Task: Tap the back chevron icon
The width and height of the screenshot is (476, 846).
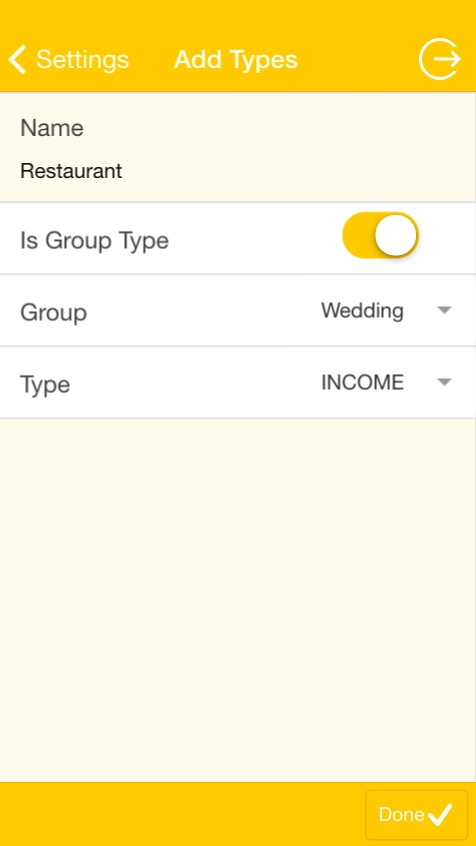Action: [17, 59]
